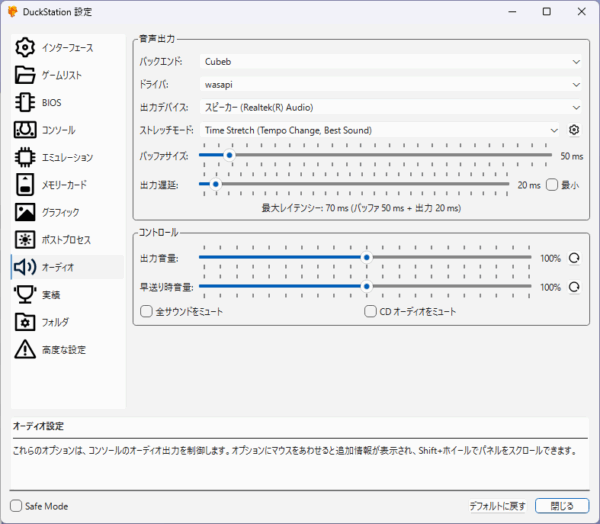The height and width of the screenshot is (524, 600).
Task: Open the インターフェース gear icon
Action: click(x=25, y=47)
